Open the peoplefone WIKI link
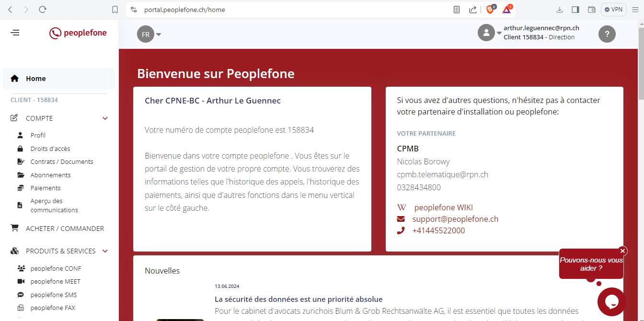 click(x=444, y=207)
